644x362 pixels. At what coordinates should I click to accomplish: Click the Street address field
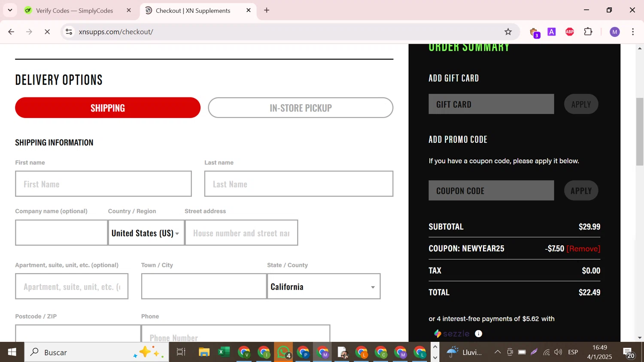coord(241,233)
